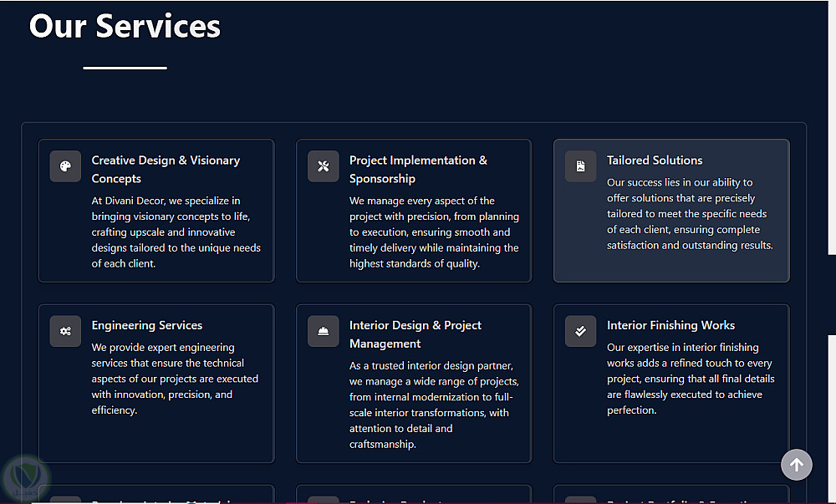836x504 pixels.
Task: Click the shield badge in the bottom-left corner
Action: [26, 479]
